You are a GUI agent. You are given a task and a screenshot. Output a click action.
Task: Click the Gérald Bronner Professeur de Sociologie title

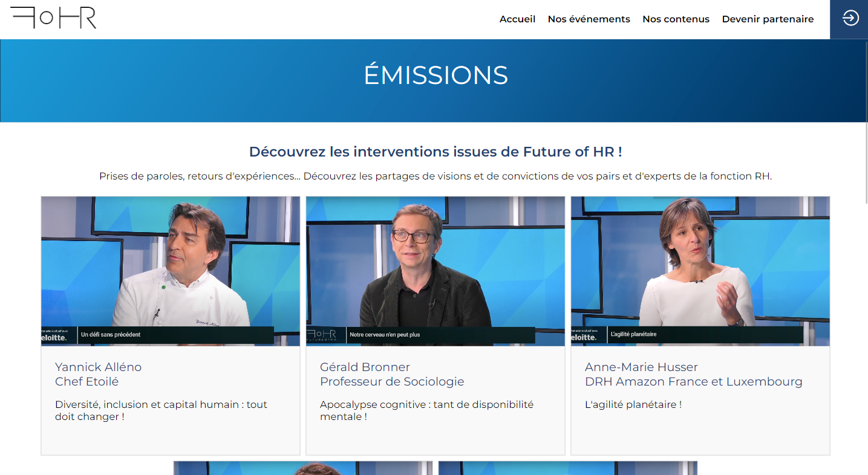pyautogui.click(x=392, y=374)
